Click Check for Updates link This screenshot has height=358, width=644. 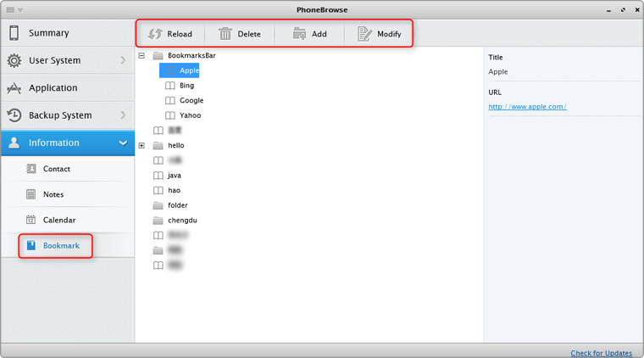[601, 353]
